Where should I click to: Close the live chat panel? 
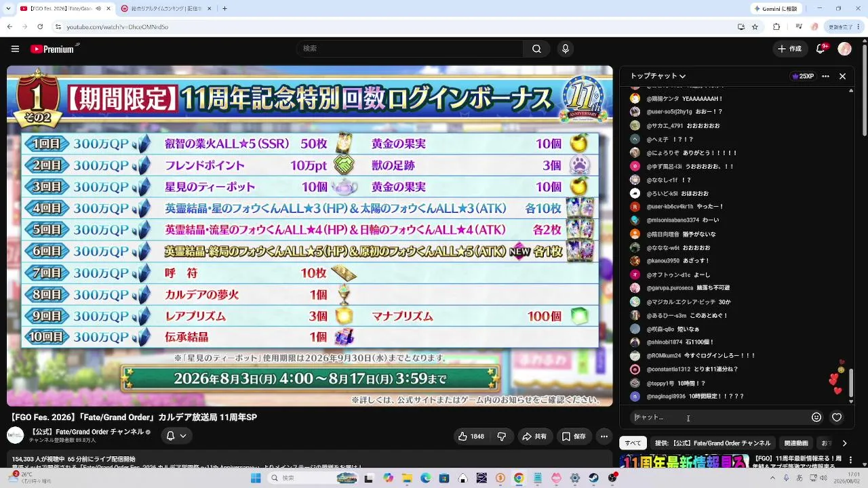click(842, 77)
